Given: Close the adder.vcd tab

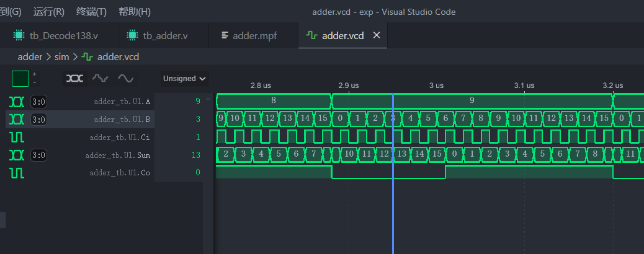Looking at the screenshot, I should coord(376,35).
